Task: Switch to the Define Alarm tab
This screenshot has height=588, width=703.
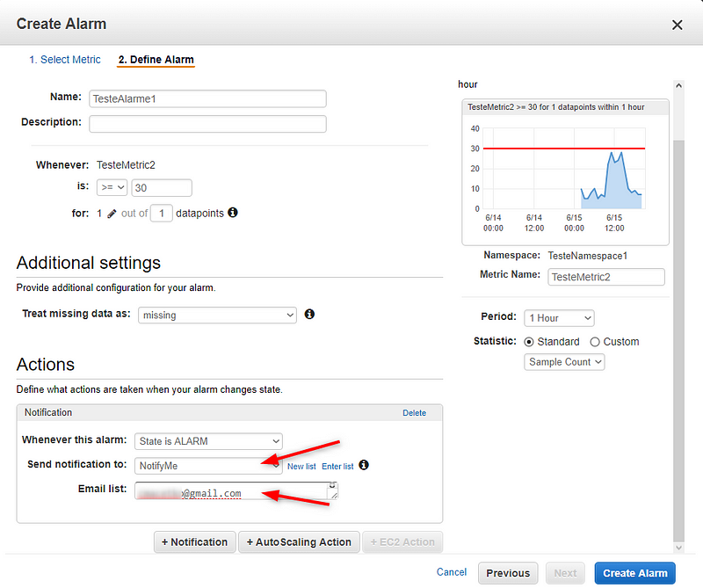Action: (156, 60)
